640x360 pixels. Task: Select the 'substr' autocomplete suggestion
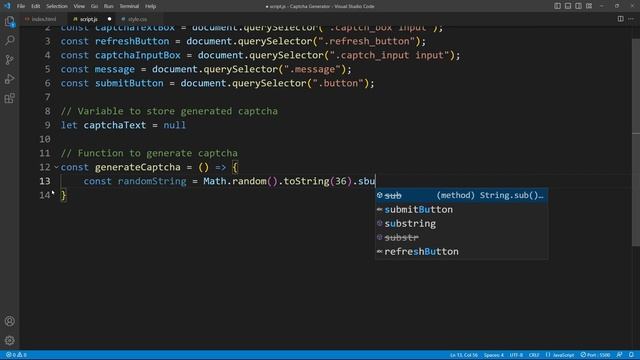[462, 238]
